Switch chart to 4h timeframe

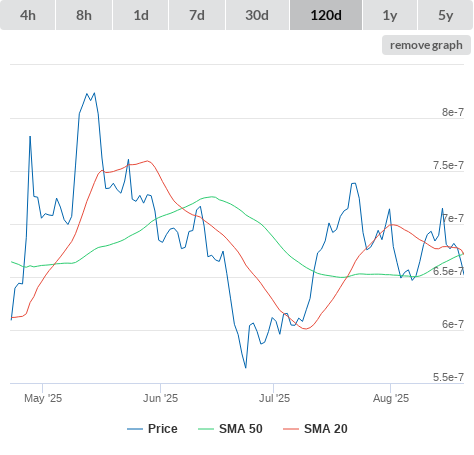[28, 15]
